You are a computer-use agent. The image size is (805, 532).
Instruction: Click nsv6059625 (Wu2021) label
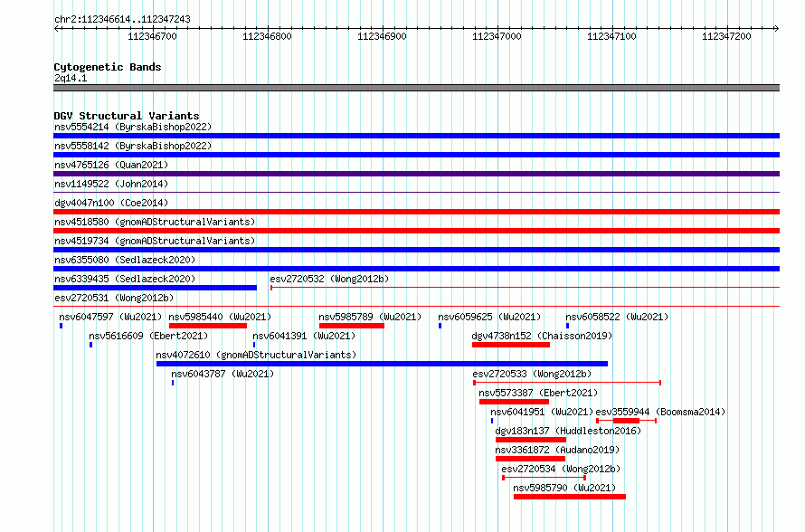pyautogui.click(x=489, y=317)
